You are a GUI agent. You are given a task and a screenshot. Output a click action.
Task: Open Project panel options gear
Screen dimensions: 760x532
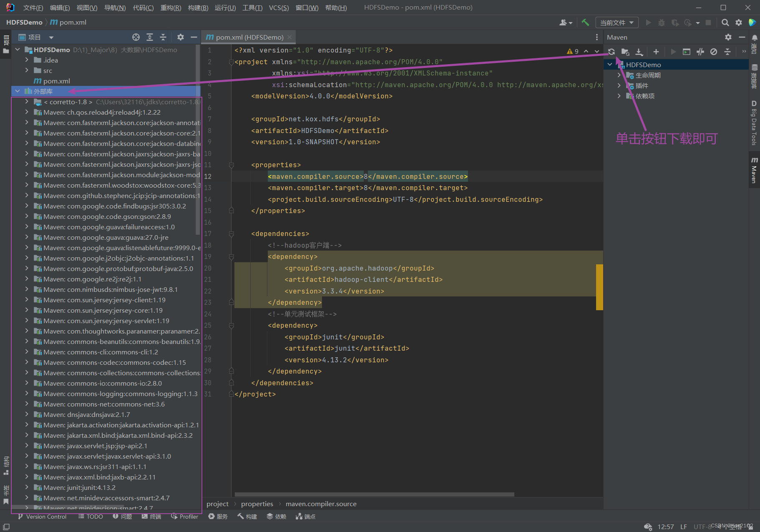pos(181,37)
